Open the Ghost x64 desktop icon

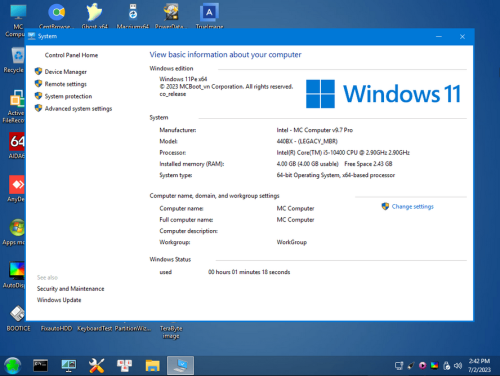click(x=95, y=15)
